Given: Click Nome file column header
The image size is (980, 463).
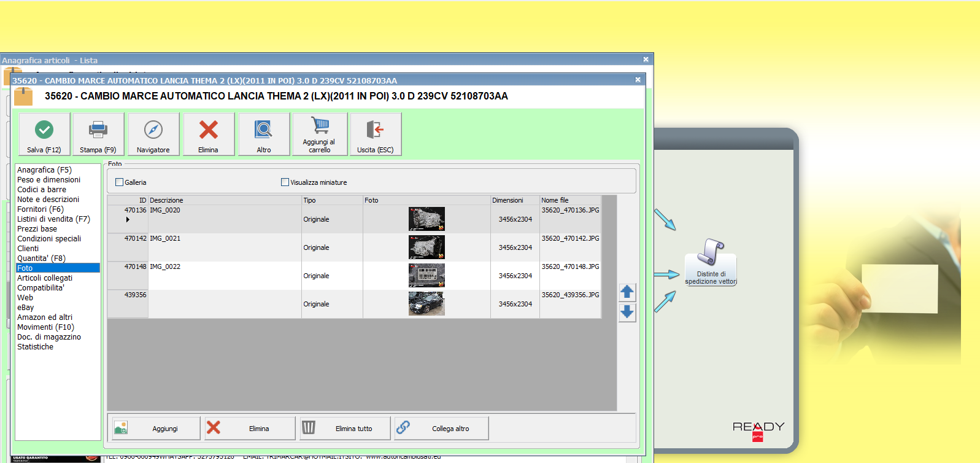Looking at the screenshot, I should pos(570,200).
